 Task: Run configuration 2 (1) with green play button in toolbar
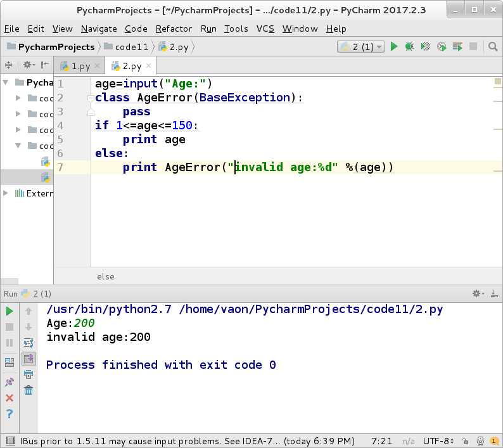point(394,47)
